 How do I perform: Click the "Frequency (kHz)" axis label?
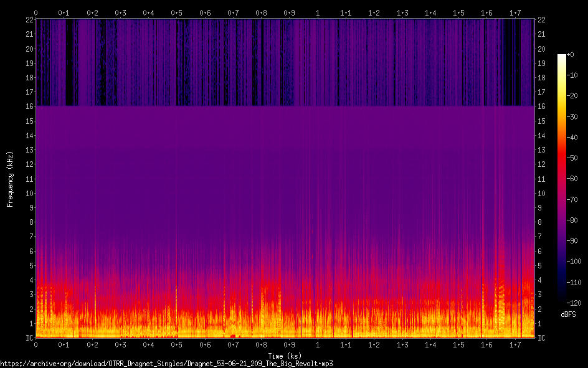pos(10,179)
